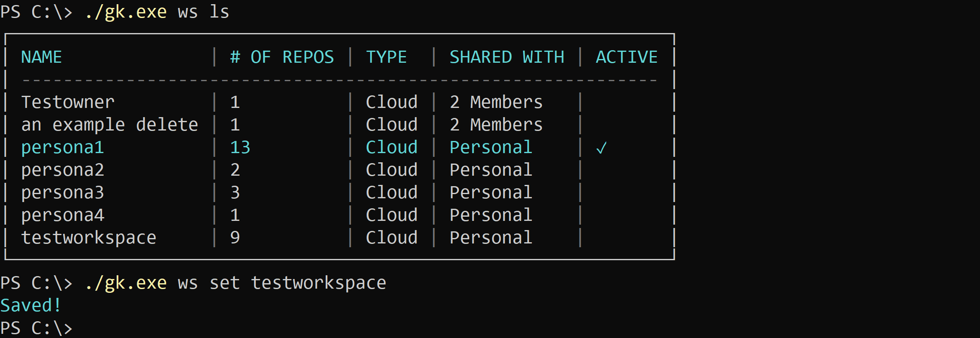
Task: Select the TYPE column header
Action: click(x=386, y=57)
